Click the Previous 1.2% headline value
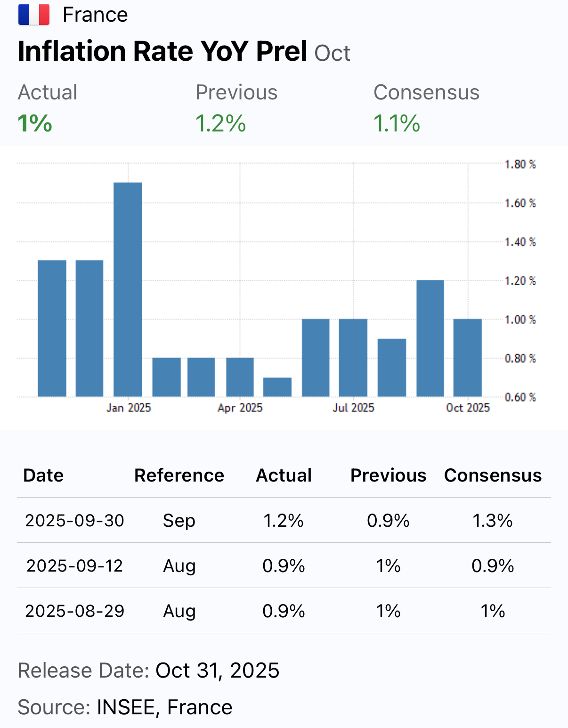 click(x=220, y=123)
